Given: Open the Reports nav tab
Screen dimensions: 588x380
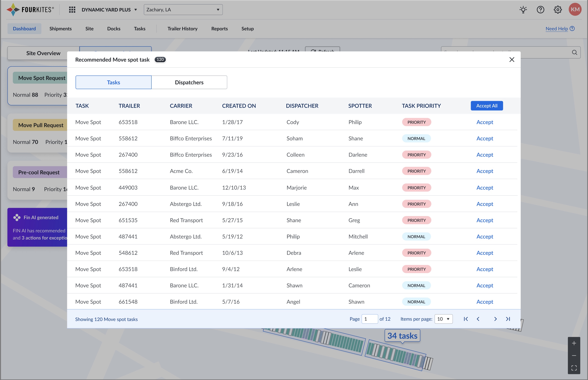Looking at the screenshot, I should click(x=219, y=29).
